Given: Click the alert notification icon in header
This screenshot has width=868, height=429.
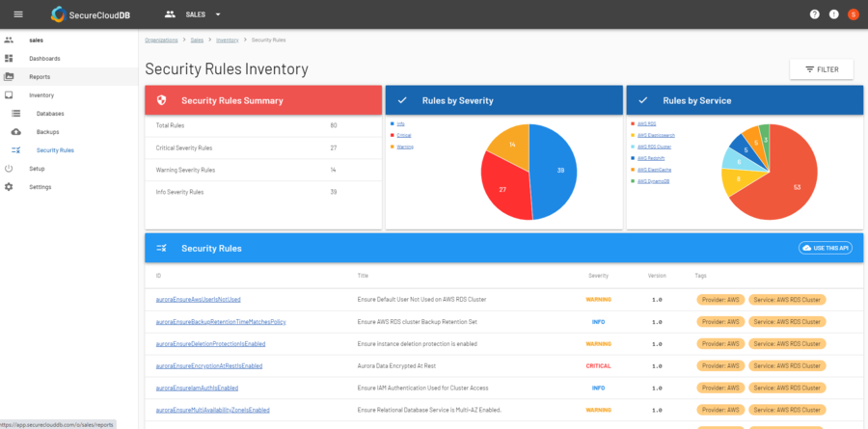Looking at the screenshot, I should (834, 14).
